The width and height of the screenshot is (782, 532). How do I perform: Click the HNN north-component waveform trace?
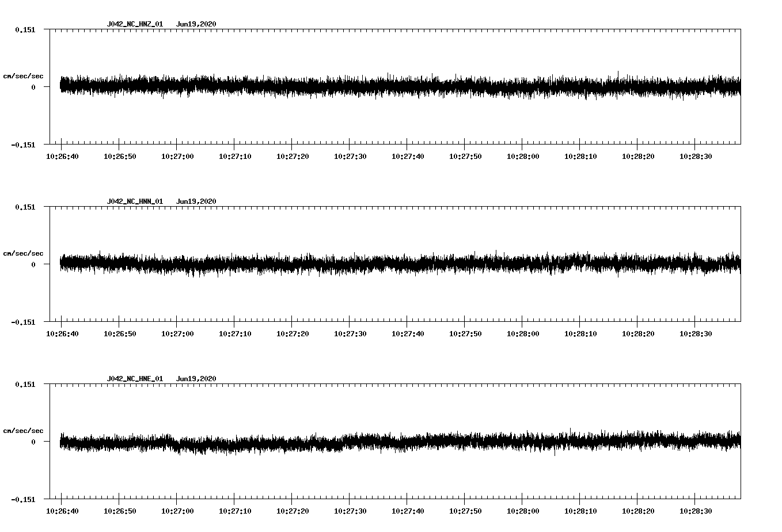coord(400,264)
